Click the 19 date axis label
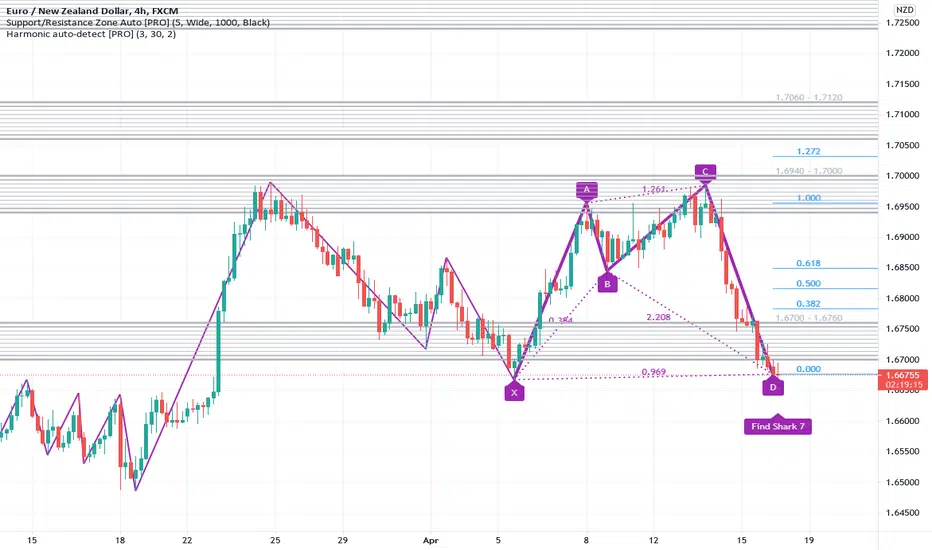The height and width of the screenshot is (550, 932). [x=809, y=540]
